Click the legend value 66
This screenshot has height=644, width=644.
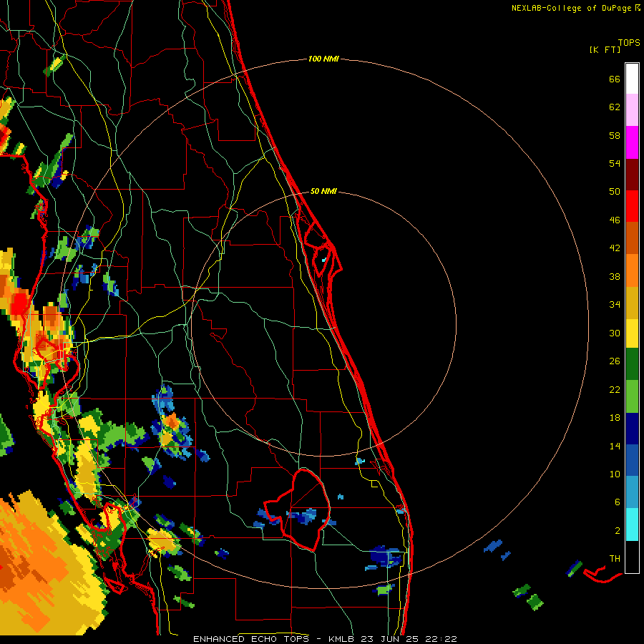point(615,79)
